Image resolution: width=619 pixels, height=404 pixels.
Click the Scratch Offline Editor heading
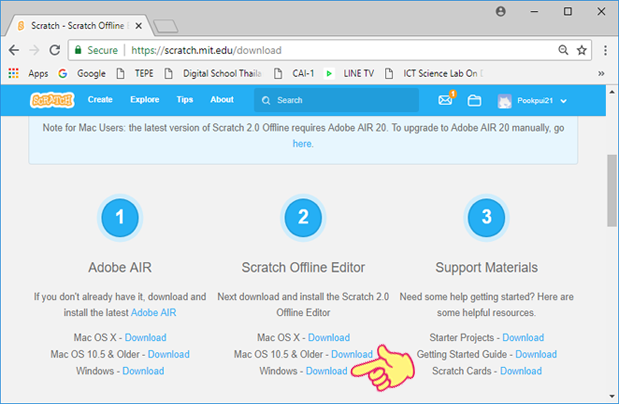coord(303,267)
